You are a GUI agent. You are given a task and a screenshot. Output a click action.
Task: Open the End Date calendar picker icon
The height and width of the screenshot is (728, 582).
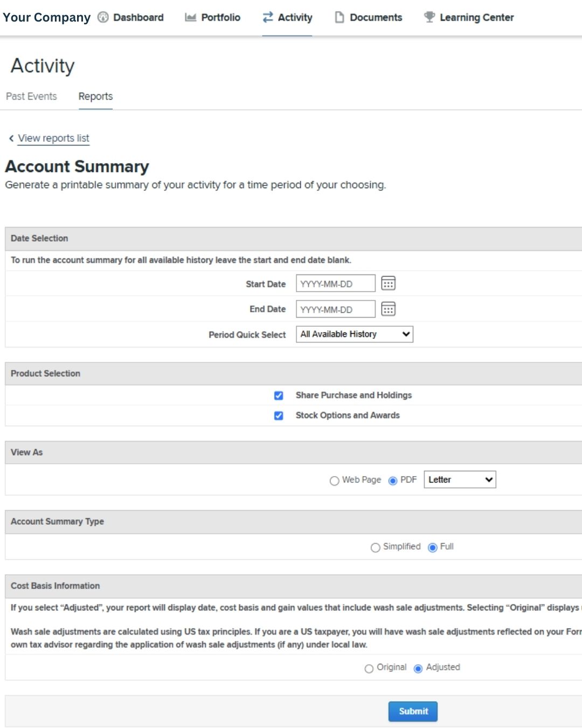point(388,309)
